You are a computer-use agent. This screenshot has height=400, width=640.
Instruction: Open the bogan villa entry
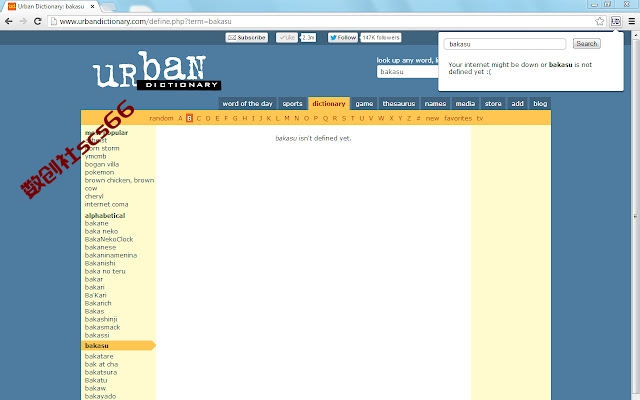pos(102,164)
